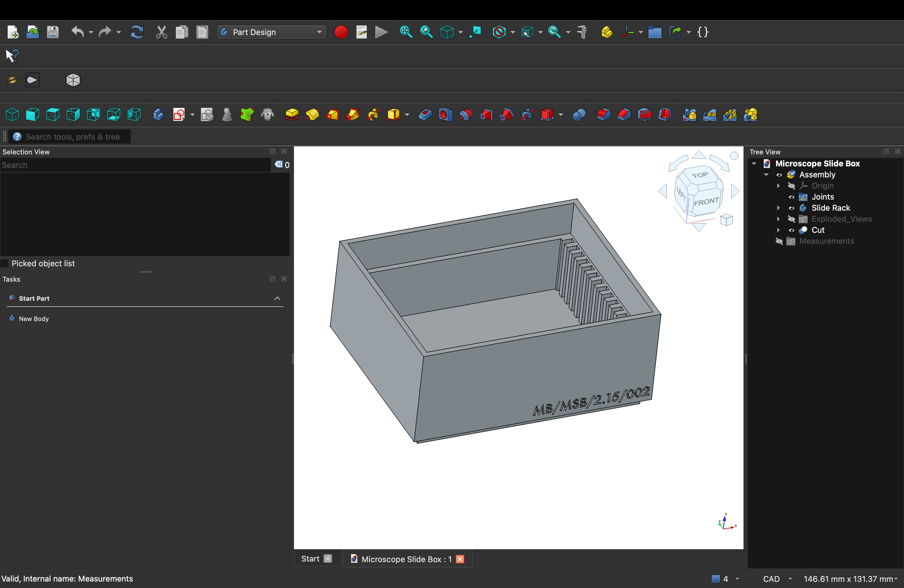Create a Mirrored feature icon
The height and width of the screenshot is (588, 904).
[x=689, y=115]
